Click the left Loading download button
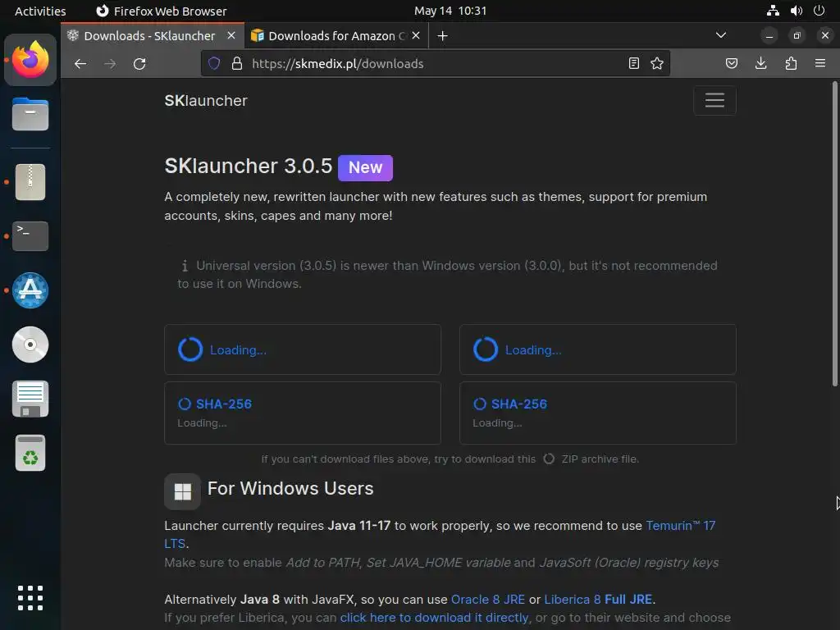840x630 pixels. coord(303,349)
